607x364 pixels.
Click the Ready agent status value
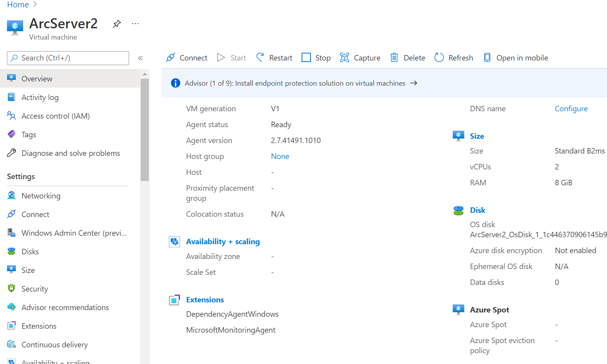pos(281,124)
